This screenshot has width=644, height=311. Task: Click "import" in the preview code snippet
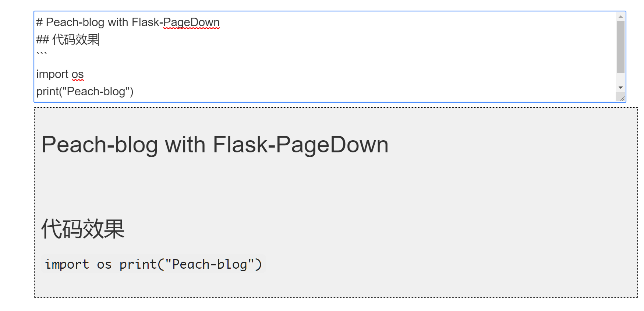tap(67, 264)
